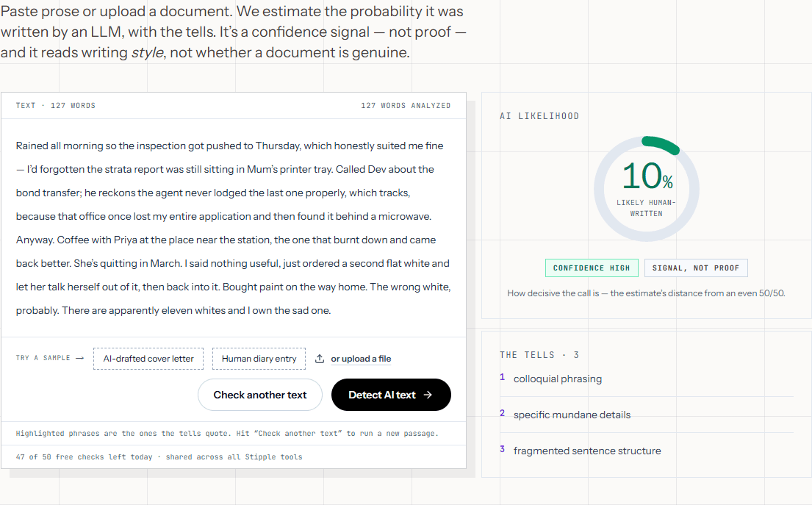The height and width of the screenshot is (505, 812).
Task: Click inside the diary text passage
Action: pyautogui.click(x=233, y=228)
